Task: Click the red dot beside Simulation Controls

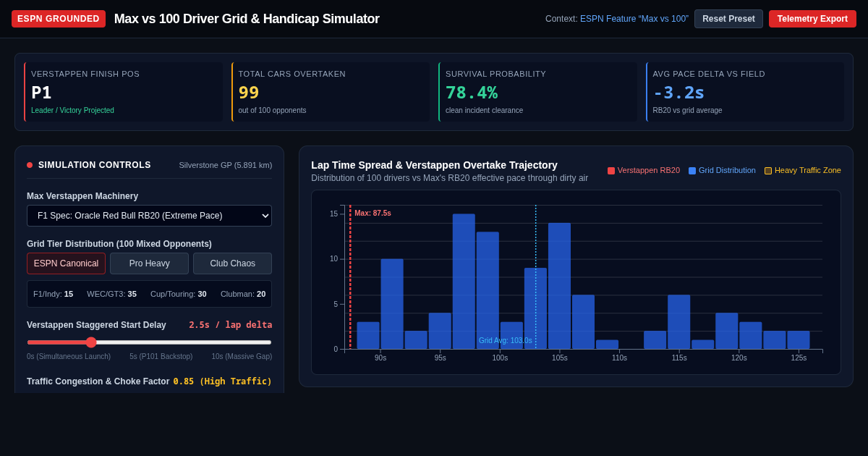Action: coord(30,165)
